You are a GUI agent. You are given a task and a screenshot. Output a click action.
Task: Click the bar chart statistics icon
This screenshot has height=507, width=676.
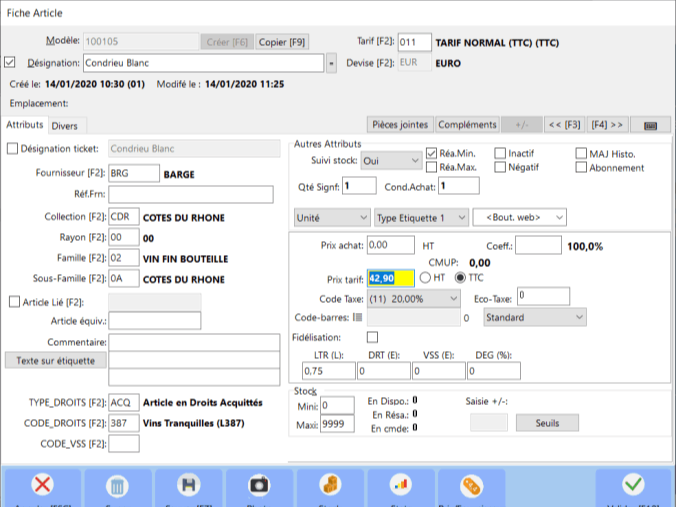[402, 486]
